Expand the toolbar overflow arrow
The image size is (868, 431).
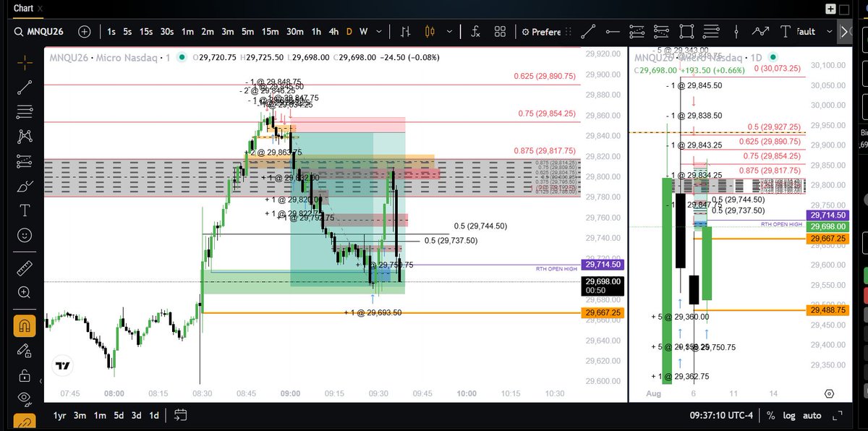coord(846,31)
